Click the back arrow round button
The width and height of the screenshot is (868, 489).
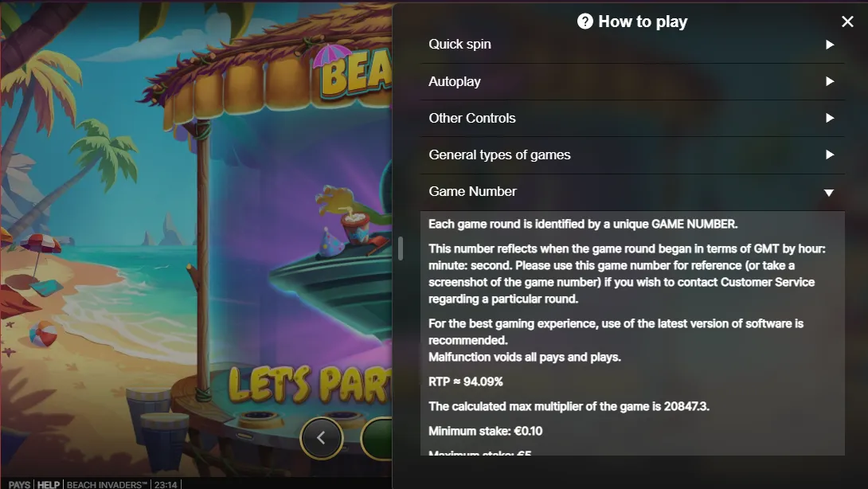pyautogui.click(x=322, y=437)
